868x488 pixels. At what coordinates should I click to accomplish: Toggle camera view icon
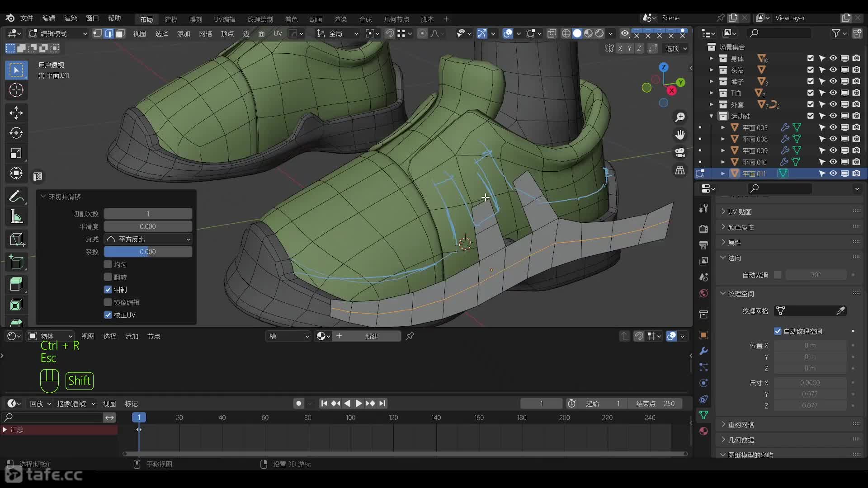tap(680, 153)
